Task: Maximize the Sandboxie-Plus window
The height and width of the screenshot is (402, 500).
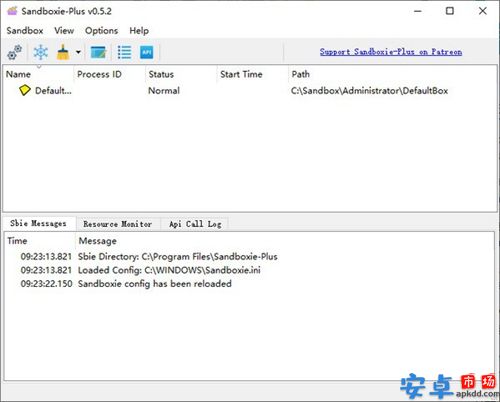Action: (450, 11)
